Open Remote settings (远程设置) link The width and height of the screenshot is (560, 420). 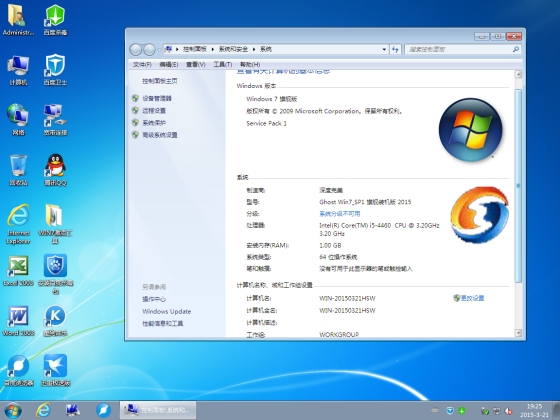[x=154, y=110]
